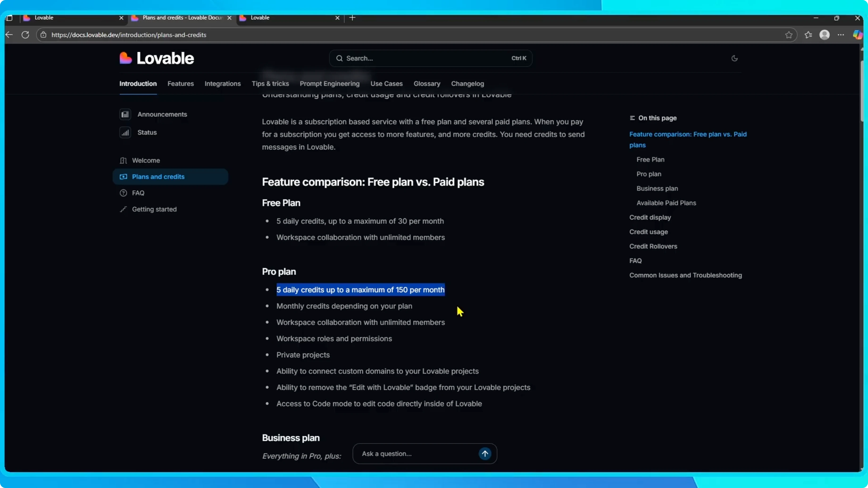The image size is (868, 488).
Task: Close the third Lovable tab
Action: pos(337,18)
